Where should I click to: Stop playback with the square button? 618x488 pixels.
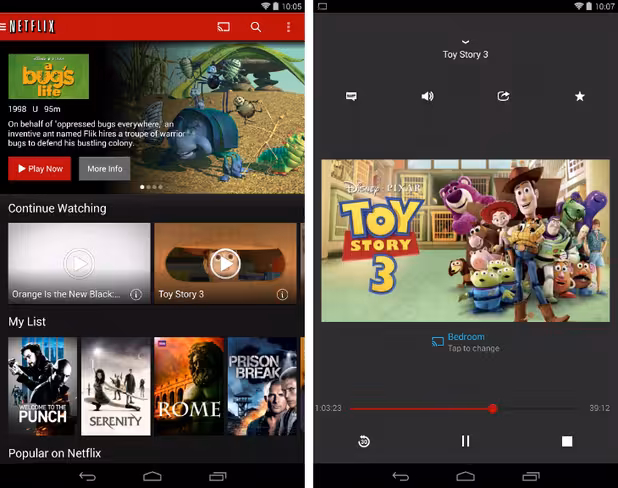(567, 441)
